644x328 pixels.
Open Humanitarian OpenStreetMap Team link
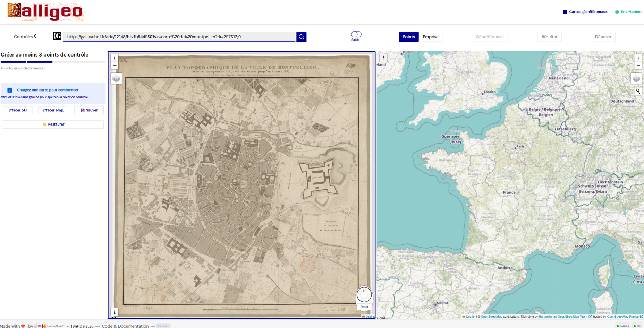(565, 317)
